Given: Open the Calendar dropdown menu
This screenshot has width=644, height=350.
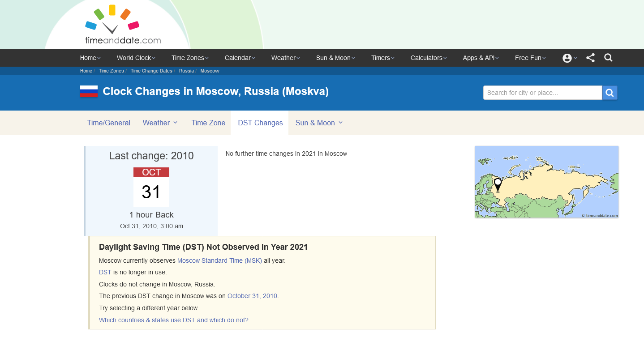Looking at the screenshot, I should tap(240, 58).
